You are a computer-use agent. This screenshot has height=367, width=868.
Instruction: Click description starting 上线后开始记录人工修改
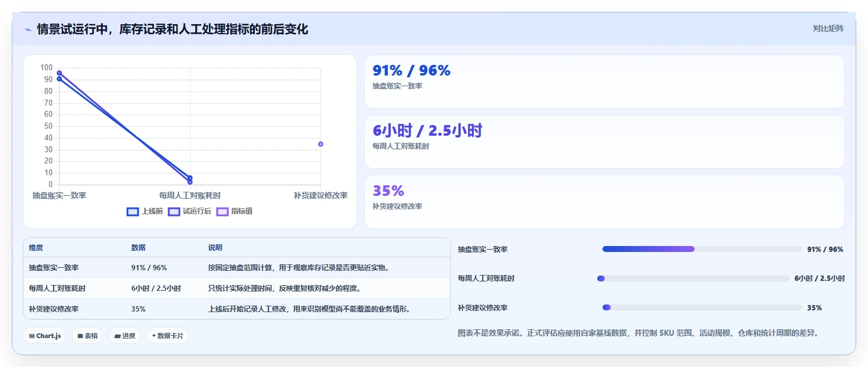click(309, 309)
